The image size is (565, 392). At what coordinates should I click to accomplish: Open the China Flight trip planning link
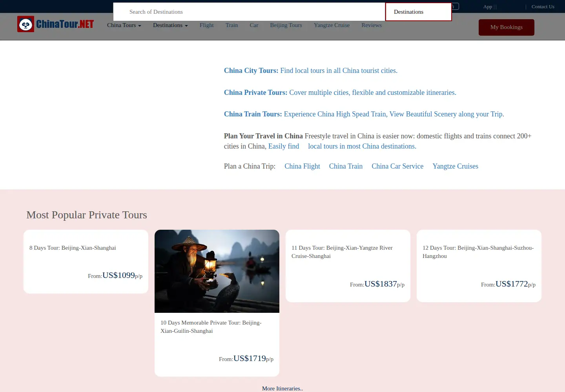click(302, 166)
